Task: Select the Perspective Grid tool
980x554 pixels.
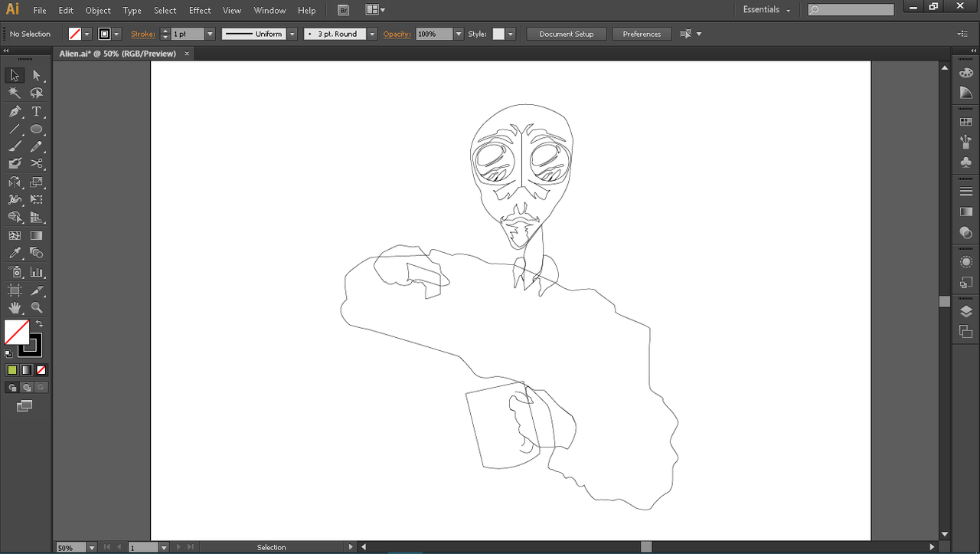Action: point(37,218)
